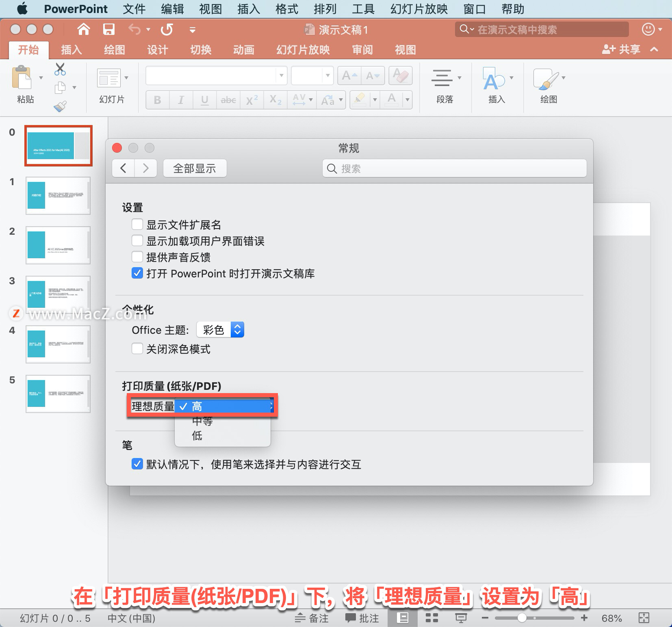
Task: Enable 关闭深色模式 checkbox
Action: pos(137,349)
